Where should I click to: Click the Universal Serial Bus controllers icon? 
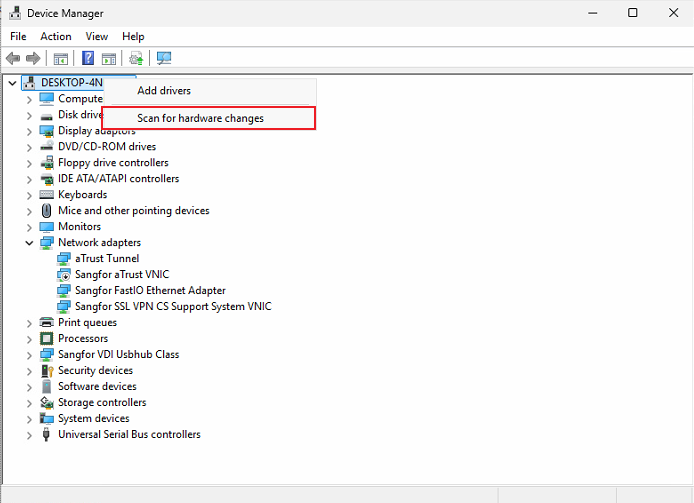tap(47, 435)
